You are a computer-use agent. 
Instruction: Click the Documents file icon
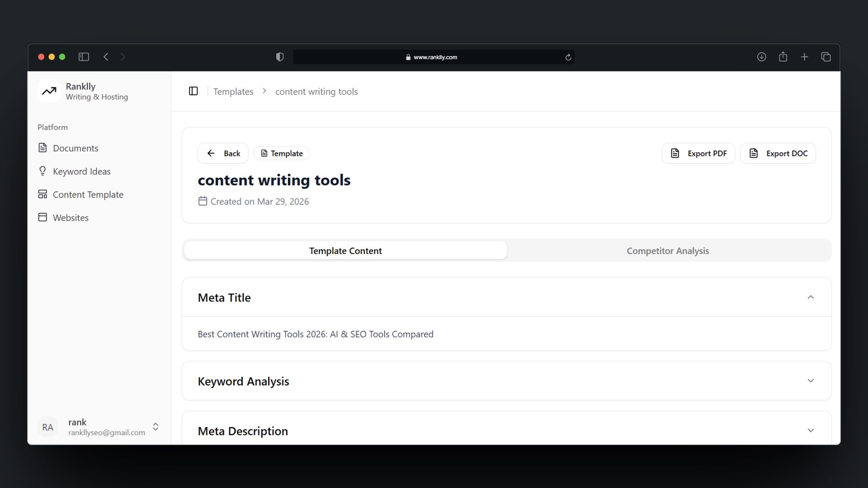pyautogui.click(x=42, y=148)
